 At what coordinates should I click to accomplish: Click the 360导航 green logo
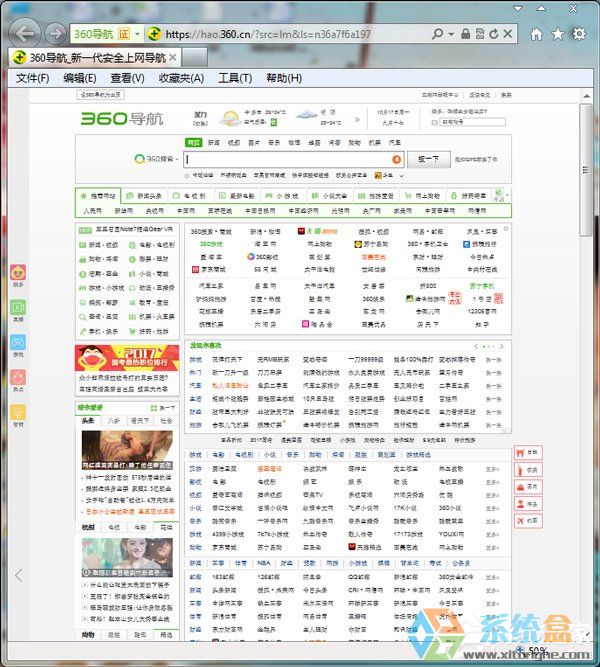(x=122, y=118)
